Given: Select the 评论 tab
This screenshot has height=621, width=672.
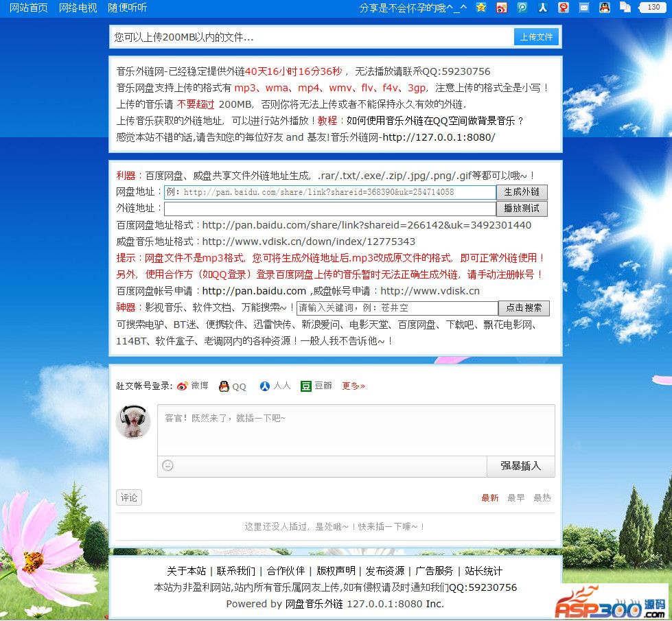Looking at the screenshot, I should (x=128, y=498).
